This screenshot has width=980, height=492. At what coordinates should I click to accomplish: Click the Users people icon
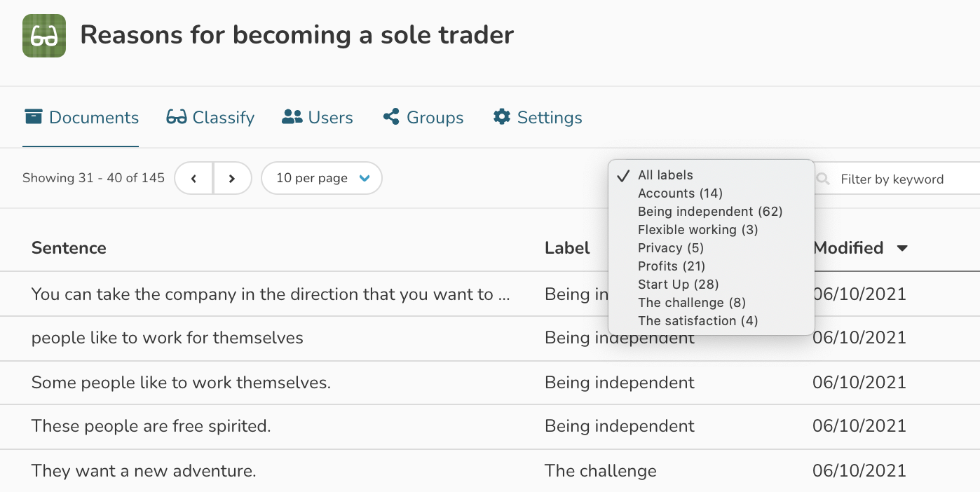292,117
